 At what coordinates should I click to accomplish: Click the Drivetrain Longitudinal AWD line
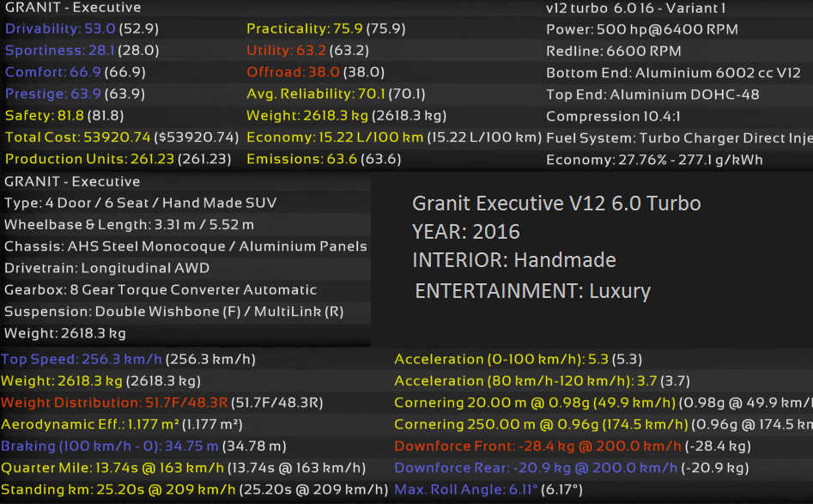106,268
